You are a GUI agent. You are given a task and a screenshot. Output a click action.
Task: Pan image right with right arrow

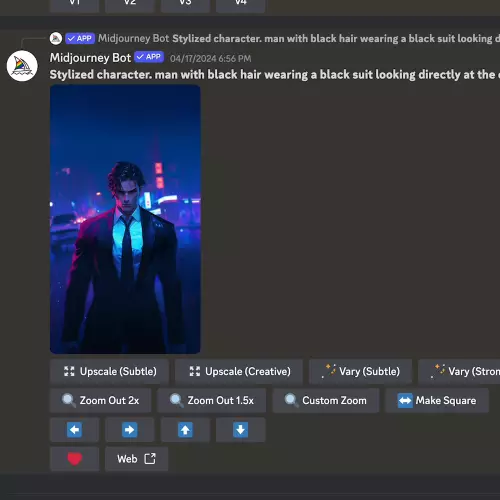pos(130,430)
